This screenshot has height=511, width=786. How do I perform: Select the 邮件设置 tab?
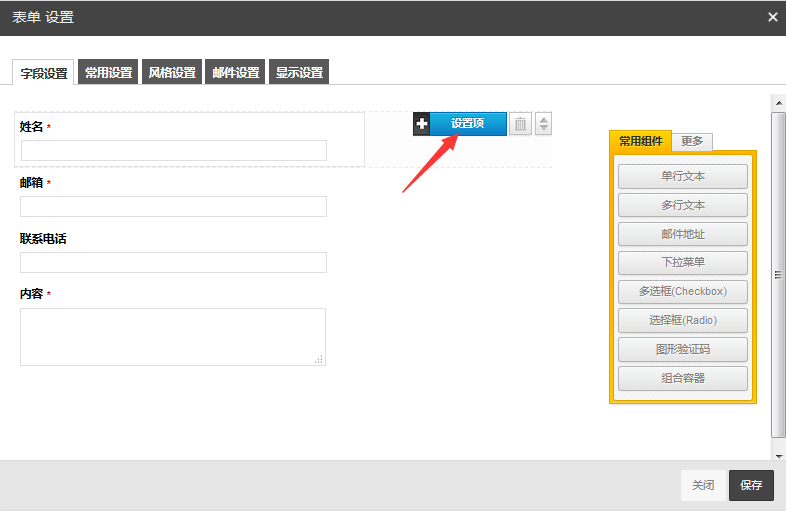(236, 73)
